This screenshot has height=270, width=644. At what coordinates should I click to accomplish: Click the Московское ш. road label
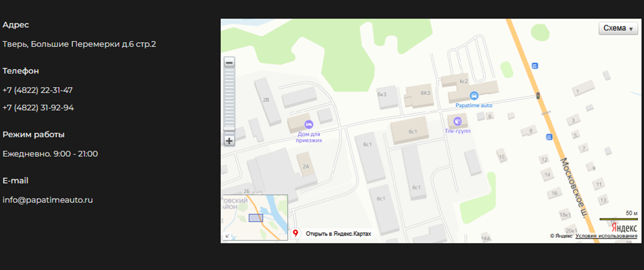point(575,188)
